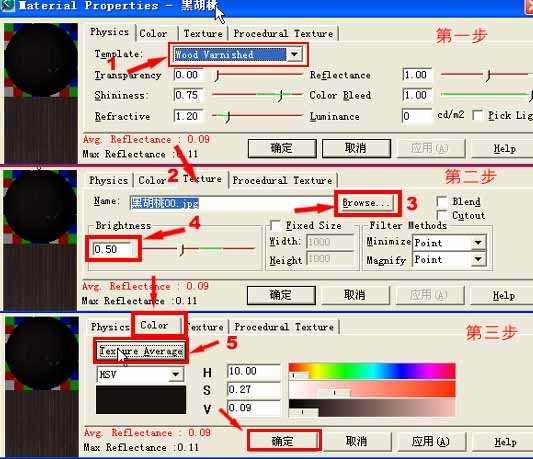The image size is (533, 459).
Task: Click 取消 in the Color (HSV) panel
Action: point(357,441)
